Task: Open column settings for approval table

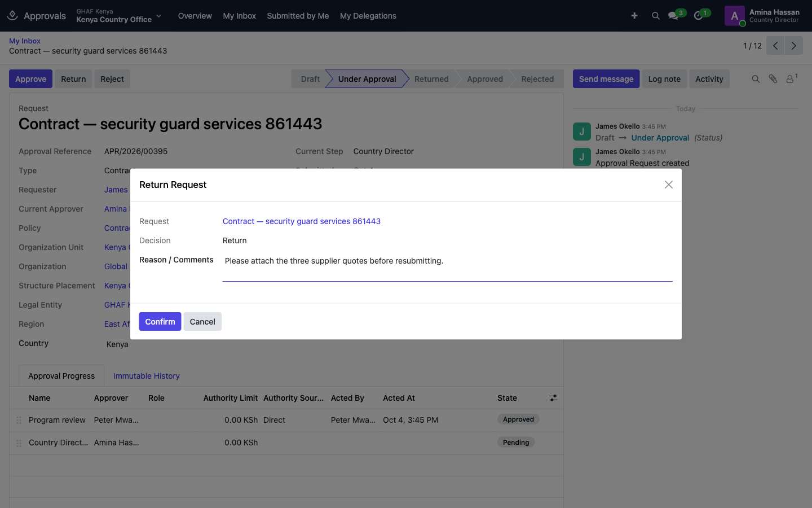Action: [x=553, y=398]
